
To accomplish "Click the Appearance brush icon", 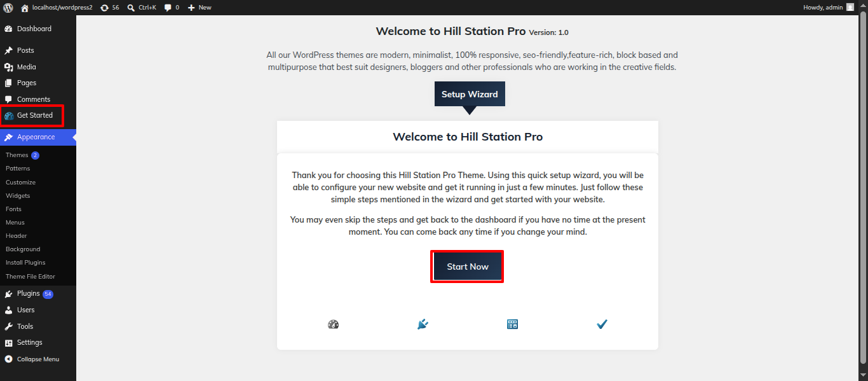I will [x=8, y=137].
